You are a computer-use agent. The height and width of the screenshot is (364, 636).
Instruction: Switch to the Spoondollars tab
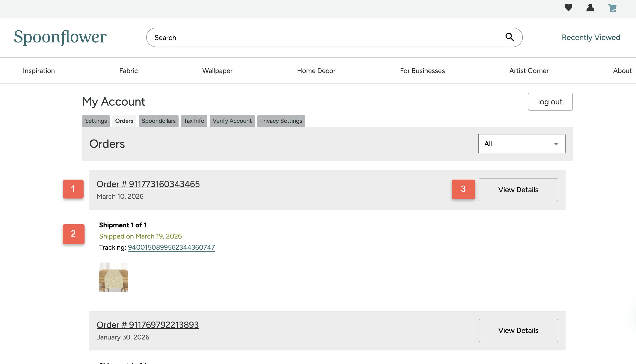coord(158,121)
